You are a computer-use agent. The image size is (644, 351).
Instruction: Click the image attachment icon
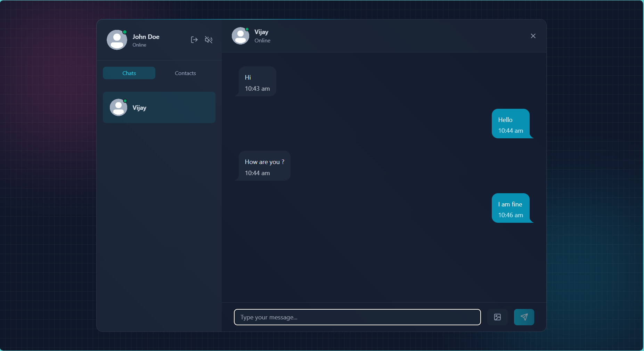coord(497,317)
